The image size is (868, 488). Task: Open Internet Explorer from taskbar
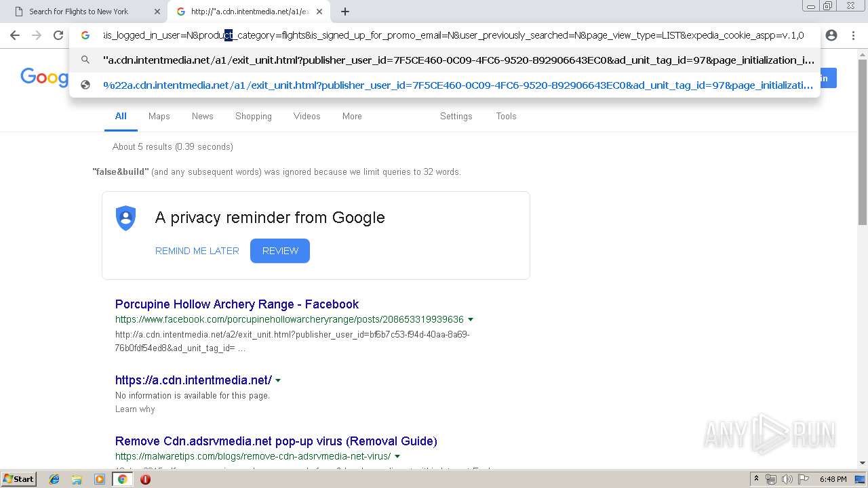point(54,479)
